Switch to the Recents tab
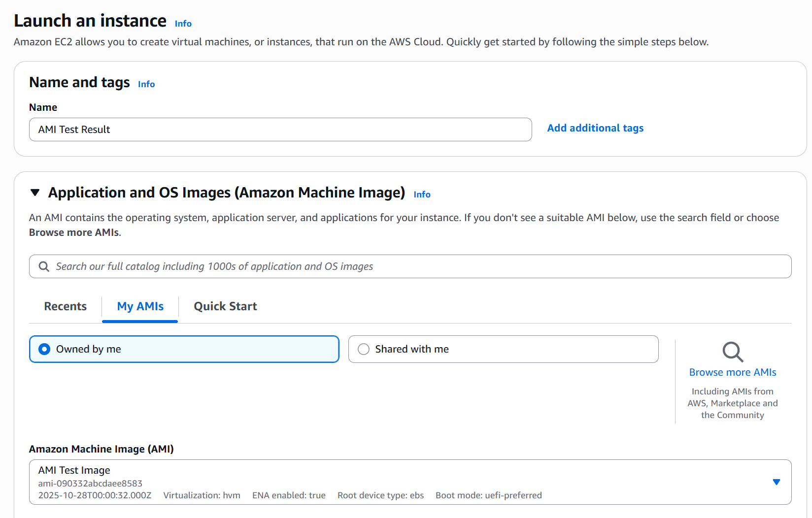The image size is (812, 518). point(66,306)
